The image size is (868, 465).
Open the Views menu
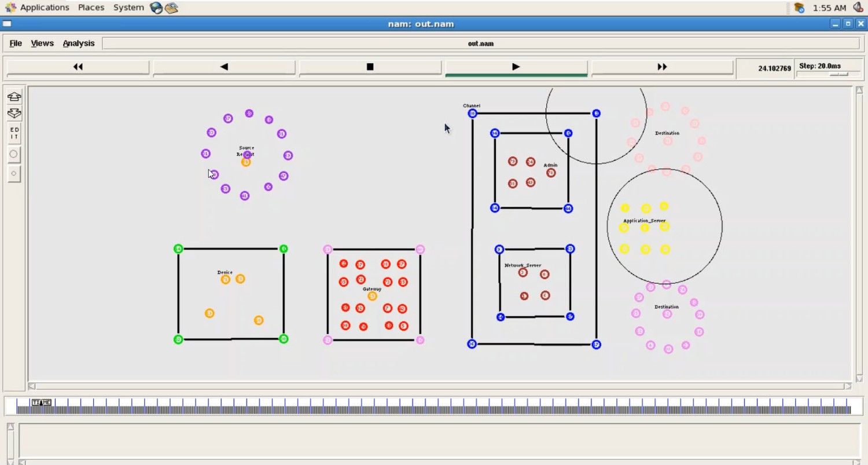42,43
